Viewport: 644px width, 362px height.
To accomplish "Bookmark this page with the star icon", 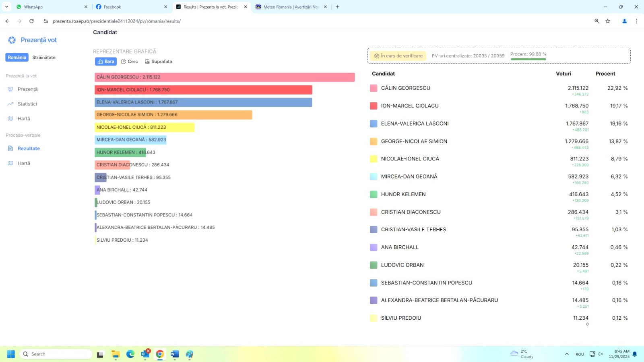I will point(608,21).
